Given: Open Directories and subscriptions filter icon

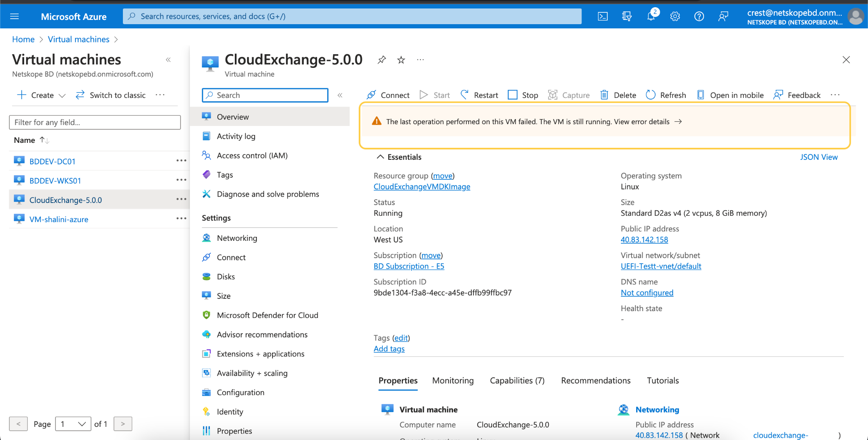Looking at the screenshot, I should pyautogui.click(x=627, y=17).
